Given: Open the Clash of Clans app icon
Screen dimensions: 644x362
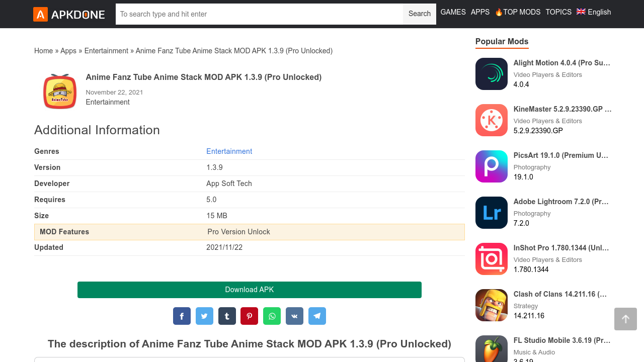Looking at the screenshot, I should pyautogui.click(x=492, y=305).
